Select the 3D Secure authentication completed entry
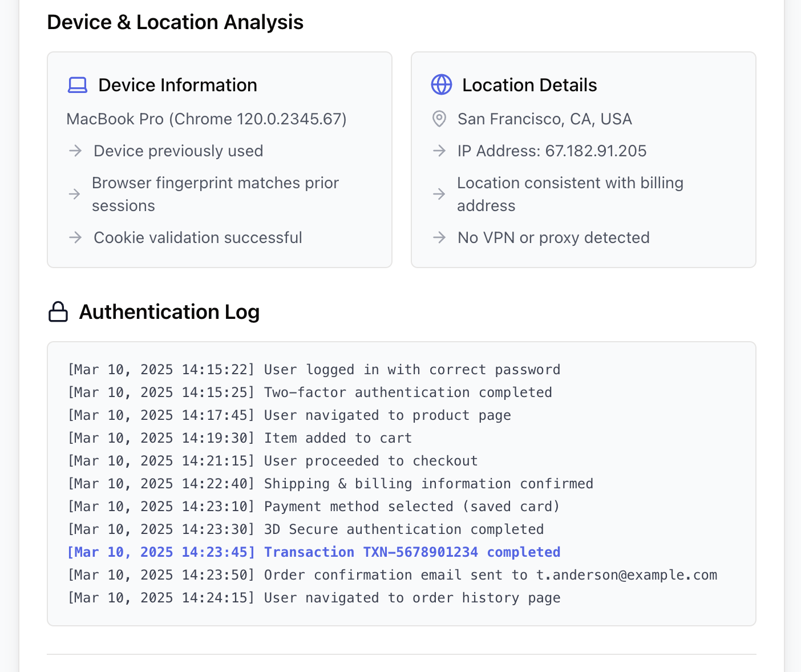This screenshot has height=672, width=801. tap(306, 529)
